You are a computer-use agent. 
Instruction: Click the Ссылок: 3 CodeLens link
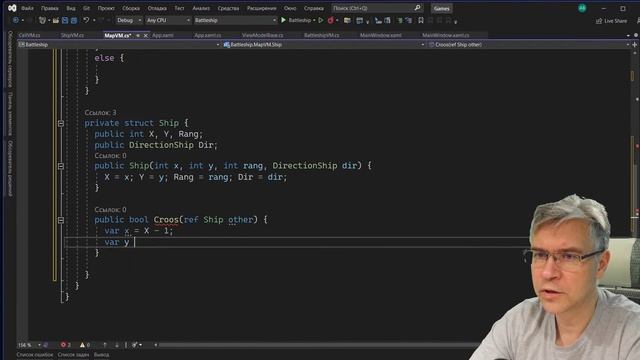click(100, 113)
